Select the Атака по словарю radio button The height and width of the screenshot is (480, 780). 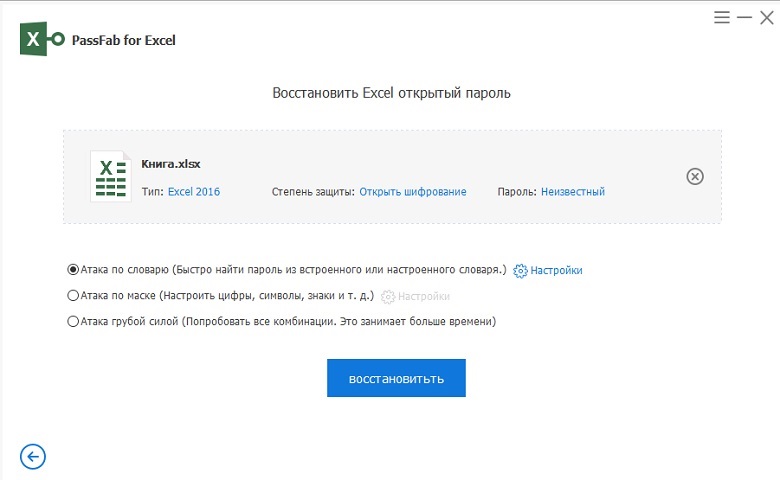[73, 270]
